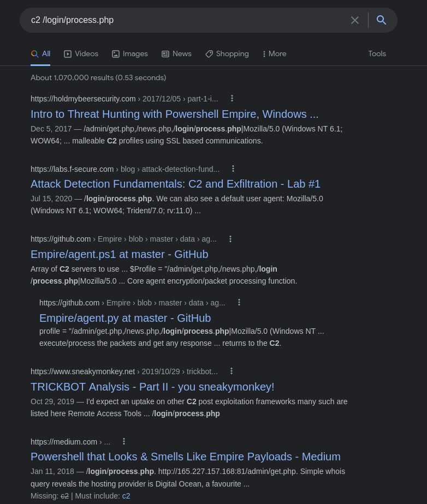Image resolution: width=427 pixels, height=504 pixels.
Task: Switch to the Images tab
Action: click(x=130, y=54)
